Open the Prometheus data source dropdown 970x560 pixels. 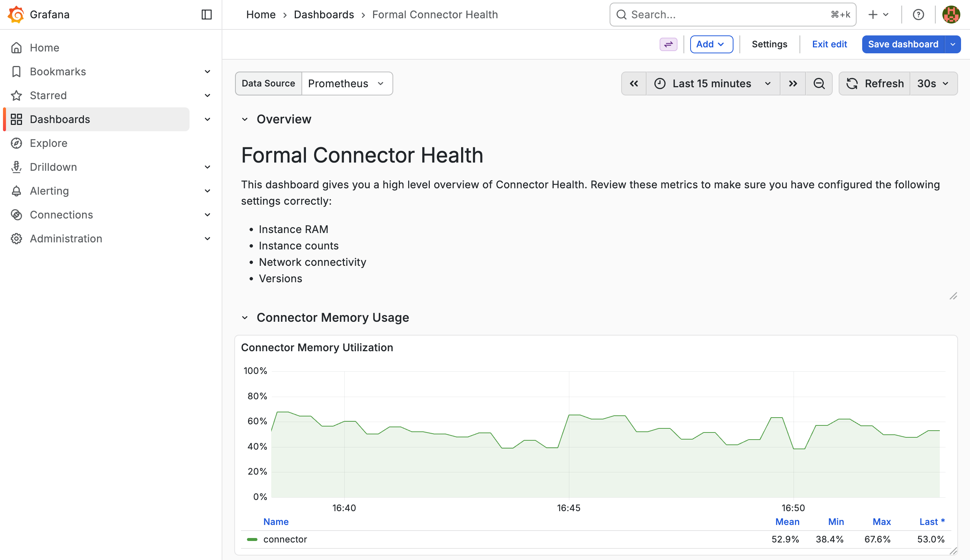[x=346, y=84]
